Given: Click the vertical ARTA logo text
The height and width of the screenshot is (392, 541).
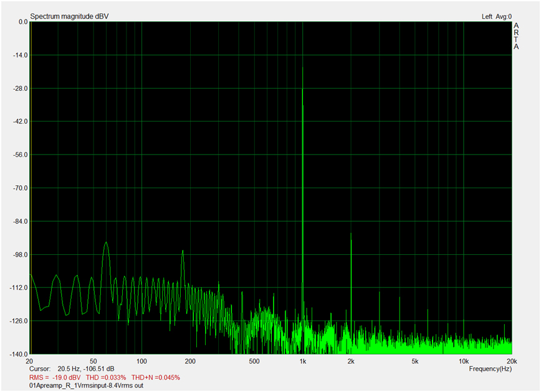Looking at the screenshot, I should pos(515,36).
